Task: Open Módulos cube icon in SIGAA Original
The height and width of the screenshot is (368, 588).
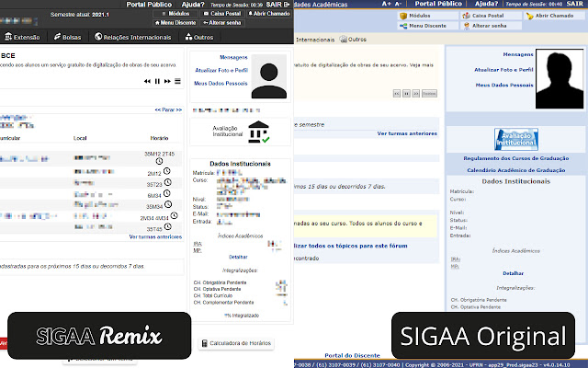Action: (x=403, y=16)
